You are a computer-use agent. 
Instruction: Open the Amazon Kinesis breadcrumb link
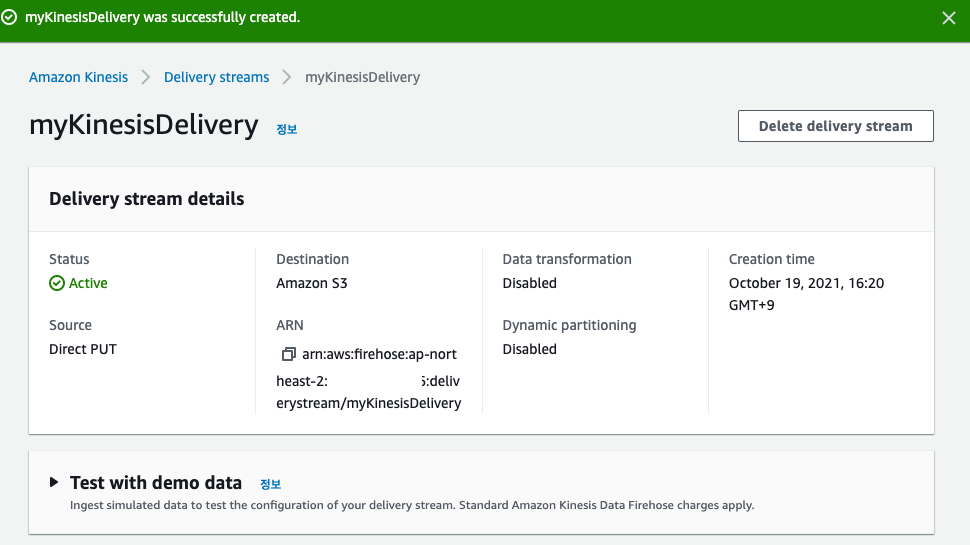(79, 77)
